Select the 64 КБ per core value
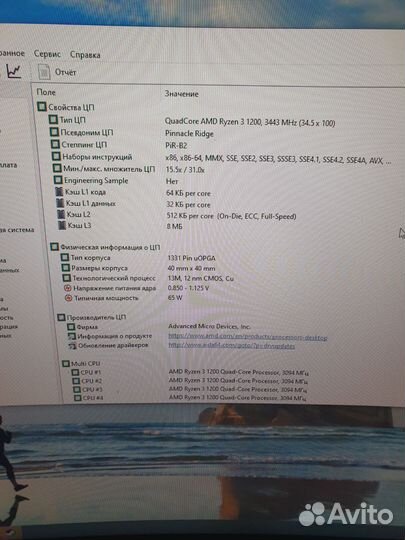The image size is (405, 540). [x=188, y=193]
